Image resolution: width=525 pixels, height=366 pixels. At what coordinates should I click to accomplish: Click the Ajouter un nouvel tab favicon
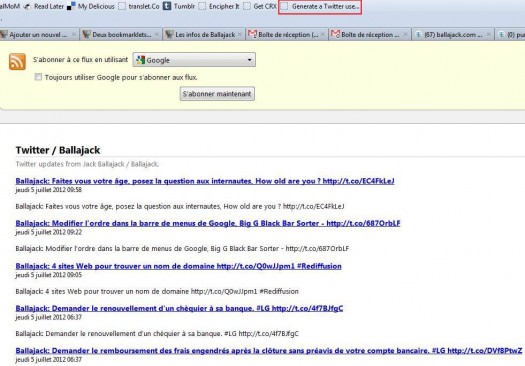[x=4, y=34]
